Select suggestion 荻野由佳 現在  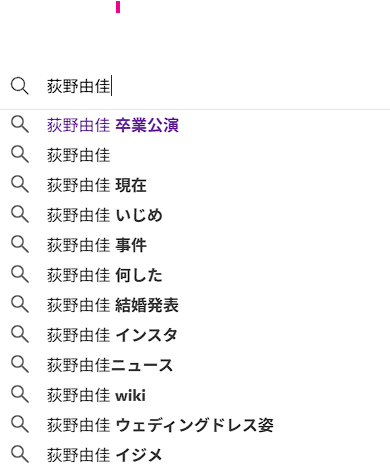click(x=97, y=185)
